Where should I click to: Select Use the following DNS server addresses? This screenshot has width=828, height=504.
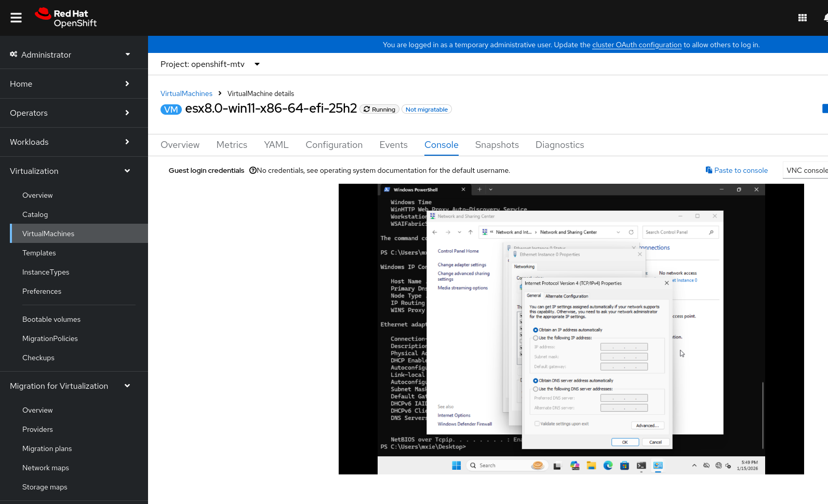tap(536, 389)
